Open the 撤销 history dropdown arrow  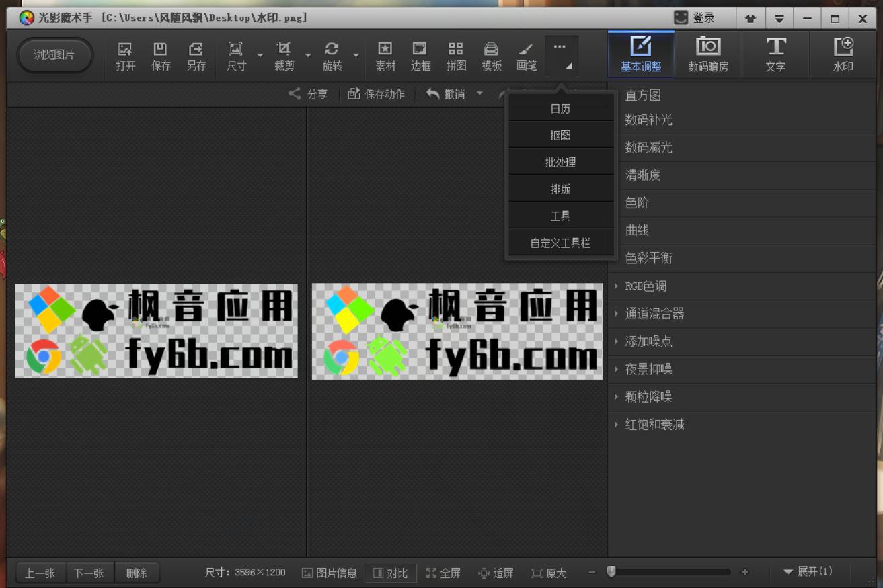point(479,94)
